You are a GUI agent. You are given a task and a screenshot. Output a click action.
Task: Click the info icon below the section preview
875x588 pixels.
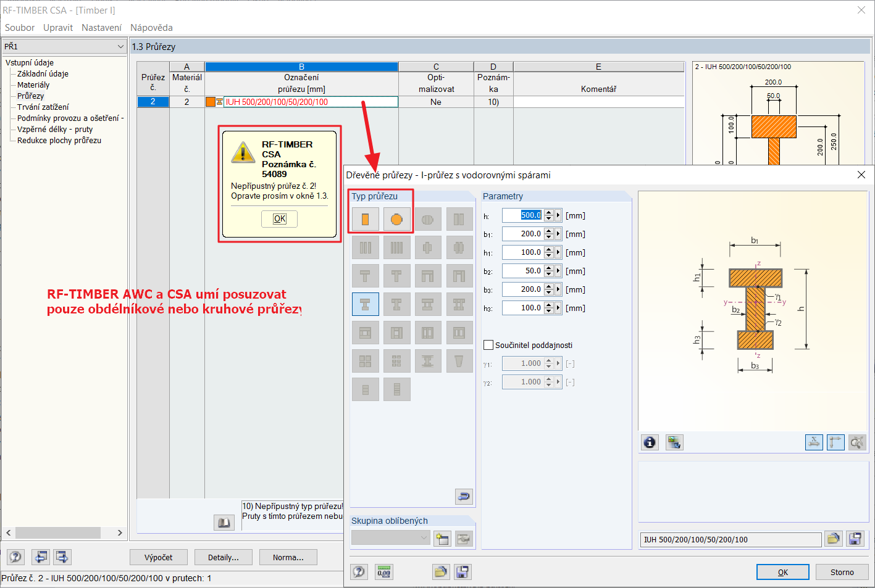pos(650,442)
